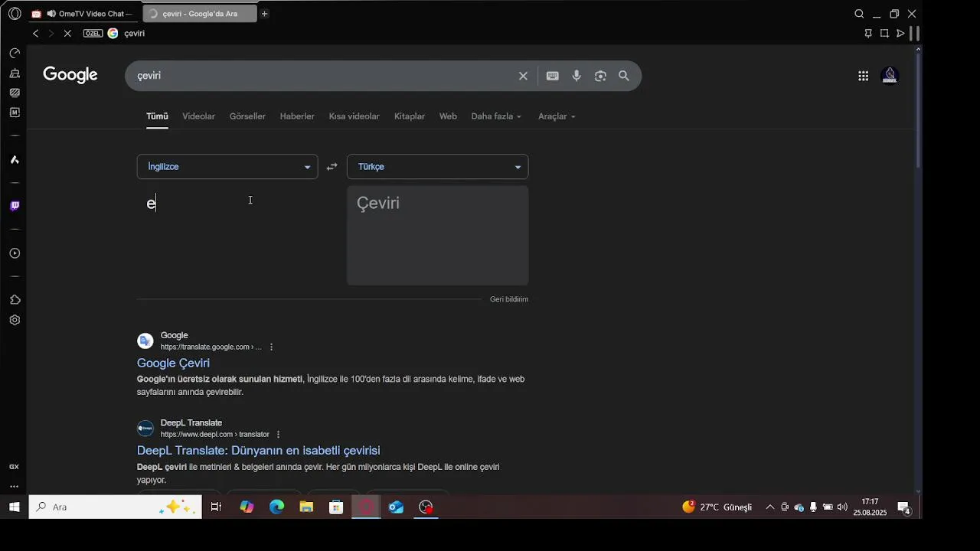The height and width of the screenshot is (551, 980).
Task: Search by image with Google Lens
Action: [x=600, y=76]
